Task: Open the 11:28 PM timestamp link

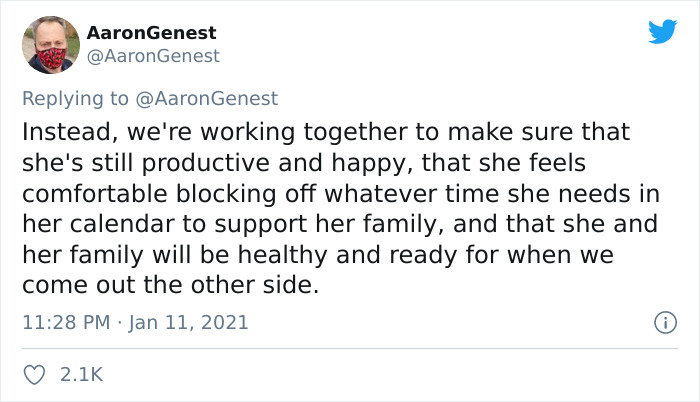Action: point(66,322)
